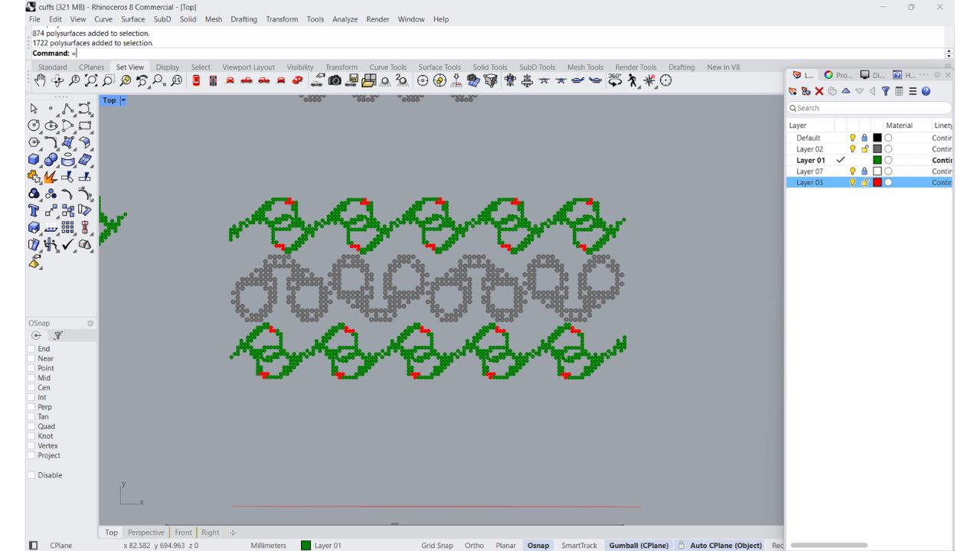This screenshot has width=980, height=551.
Task: Click the funnel filter icon in Layers panel
Action: click(886, 91)
